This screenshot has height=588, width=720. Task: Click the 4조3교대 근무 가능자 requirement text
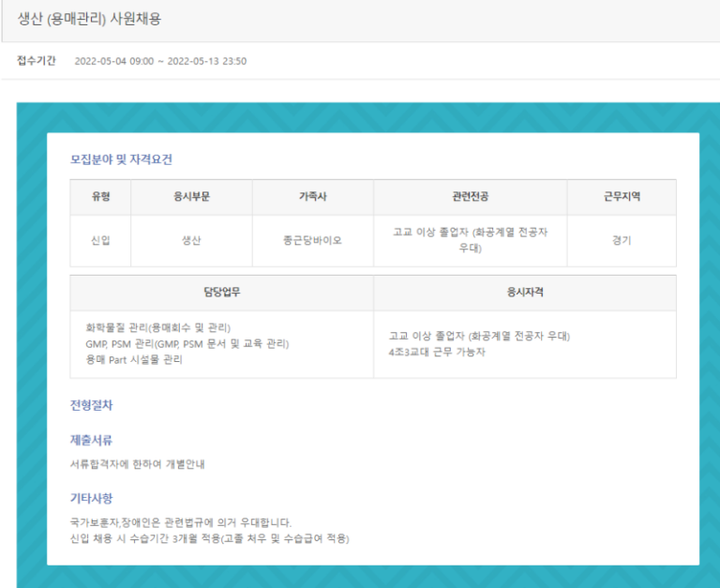click(437, 352)
